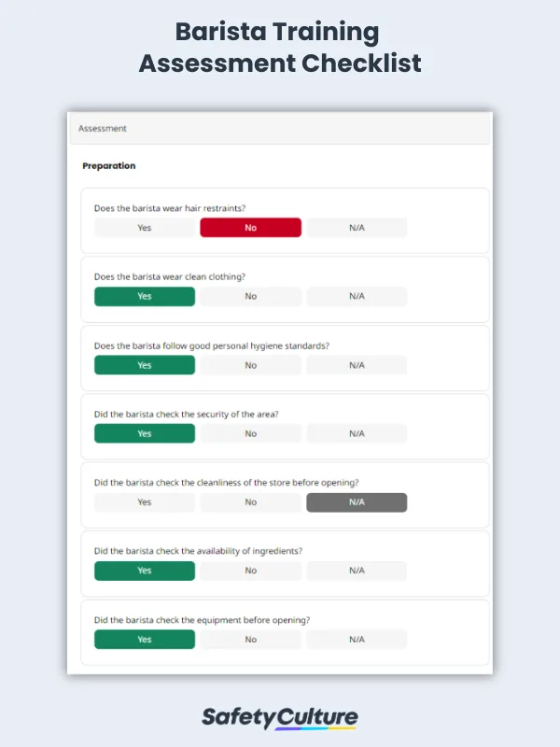The height and width of the screenshot is (747, 560).
Task: Select "No" for store cleanliness before opening
Action: pos(250,501)
